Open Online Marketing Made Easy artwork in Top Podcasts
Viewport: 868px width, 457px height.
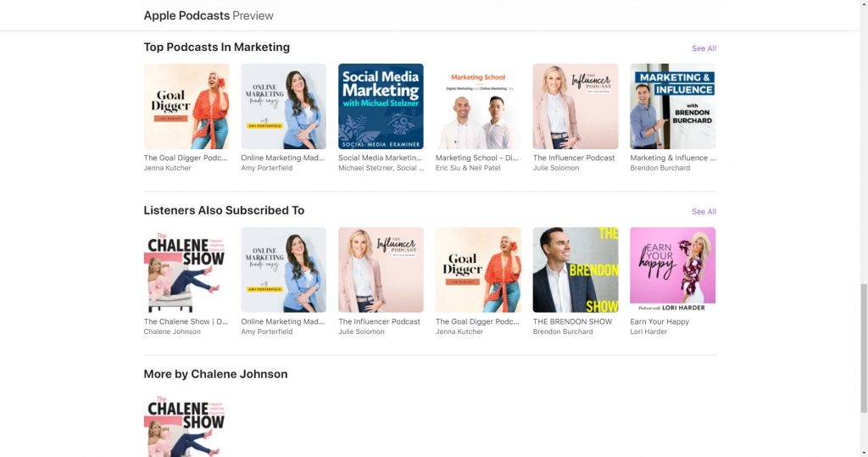pyautogui.click(x=283, y=106)
